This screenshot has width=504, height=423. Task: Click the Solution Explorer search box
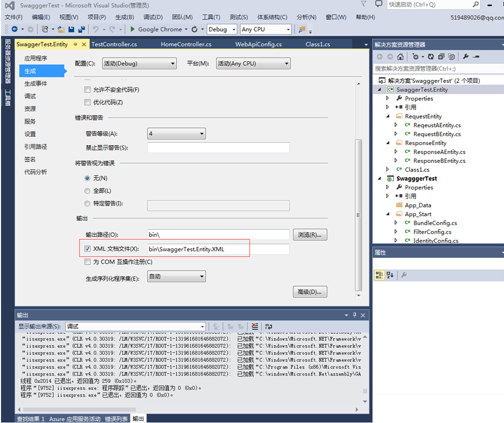[x=439, y=68]
